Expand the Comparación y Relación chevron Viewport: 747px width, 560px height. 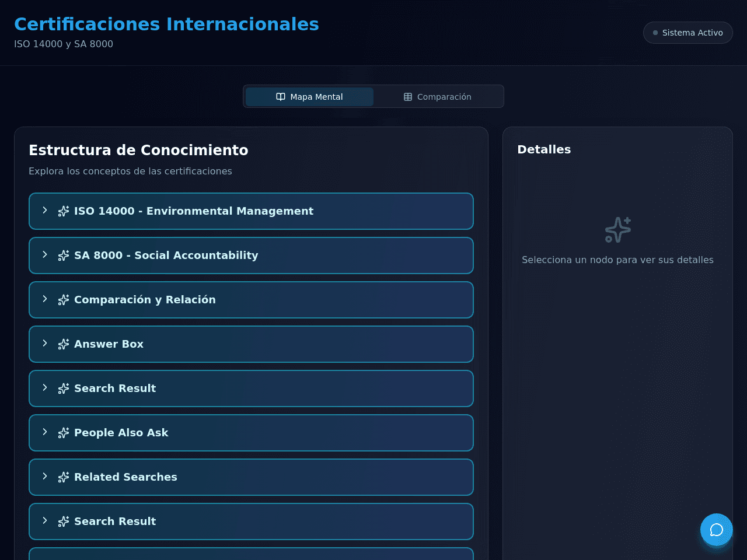point(45,299)
